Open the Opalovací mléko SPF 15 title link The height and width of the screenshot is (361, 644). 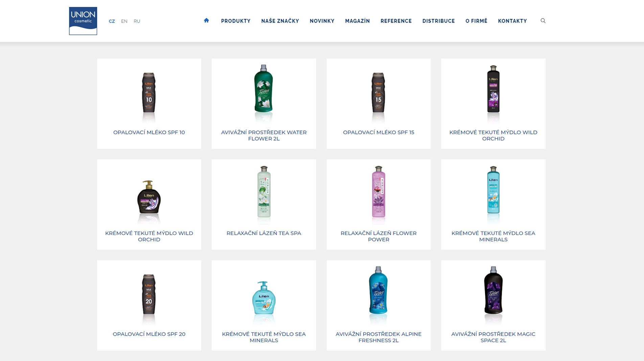378,132
